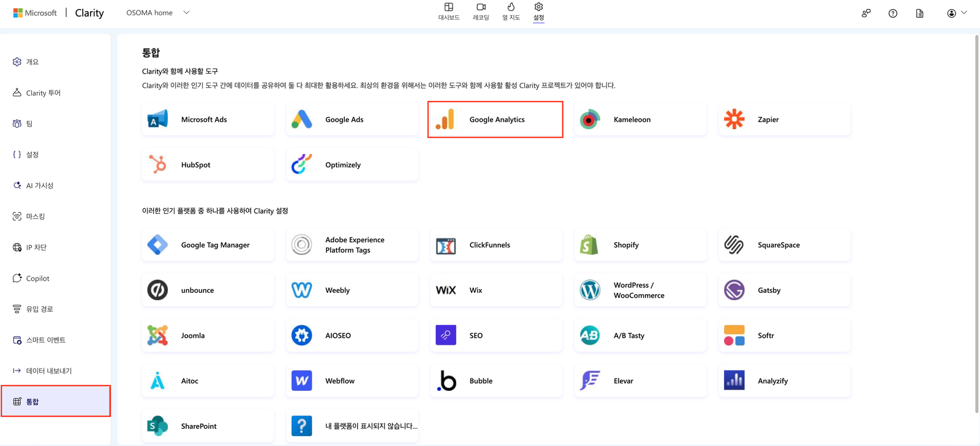This screenshot has height=446, width=980.
Task: Expand the OSOMA home project dropdown
Action: [158, 13]
